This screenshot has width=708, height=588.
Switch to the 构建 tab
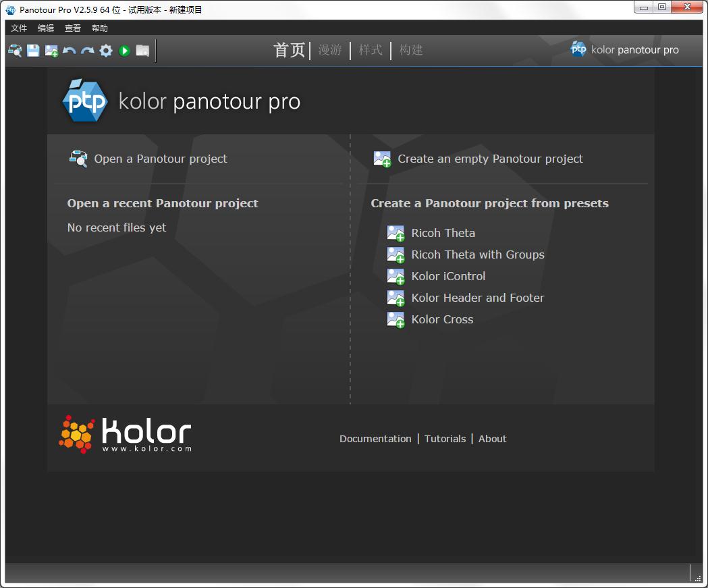pyautogui.click(x=410, y=50)
